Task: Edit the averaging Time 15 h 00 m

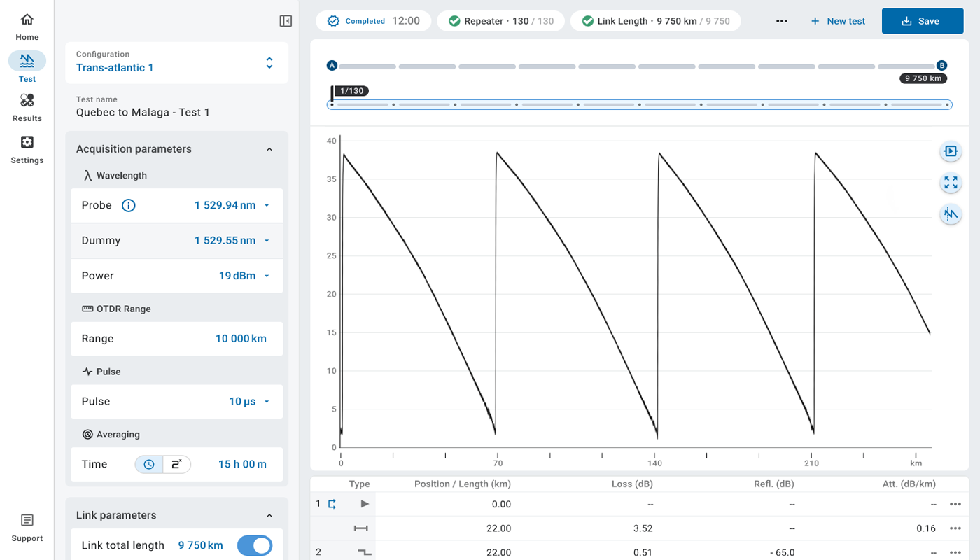Action: 242,464
